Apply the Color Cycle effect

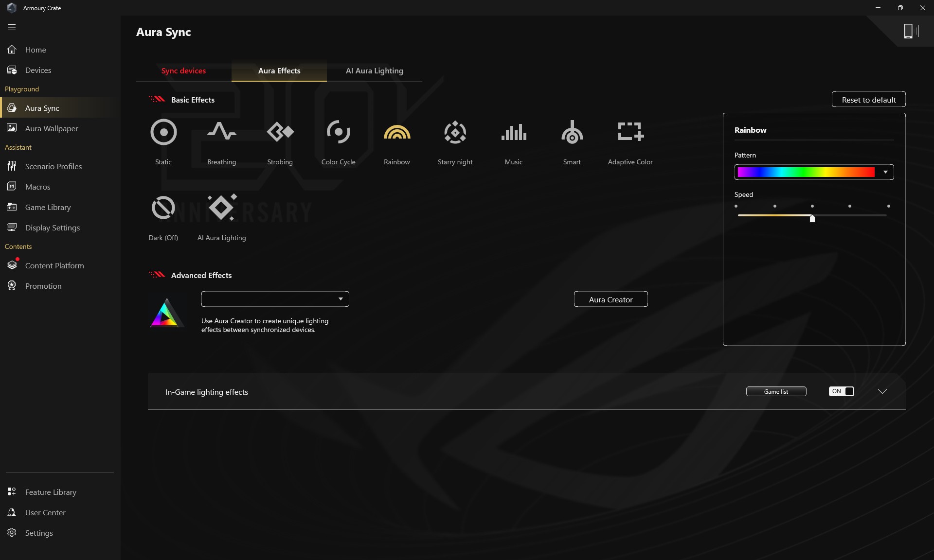(339, 132)
